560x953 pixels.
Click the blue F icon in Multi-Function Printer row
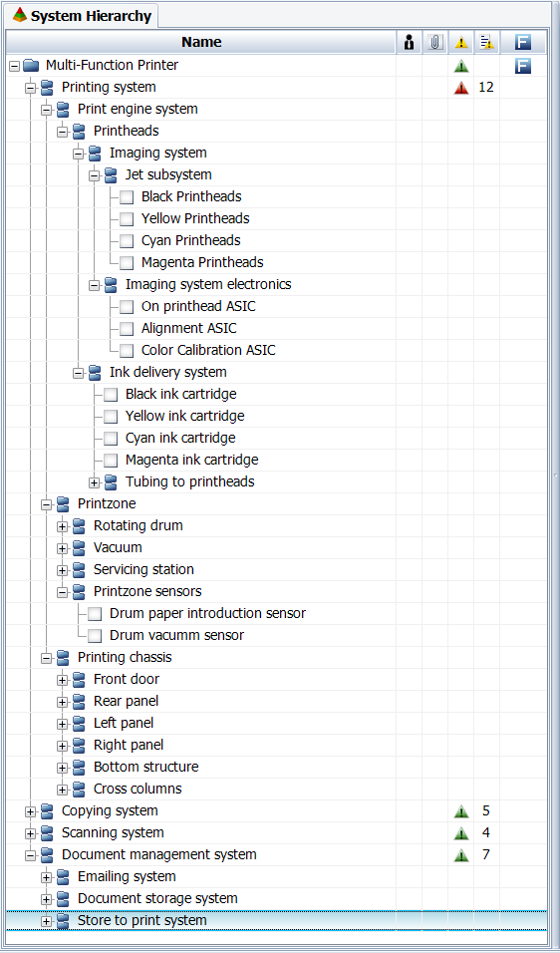point(523,66)
